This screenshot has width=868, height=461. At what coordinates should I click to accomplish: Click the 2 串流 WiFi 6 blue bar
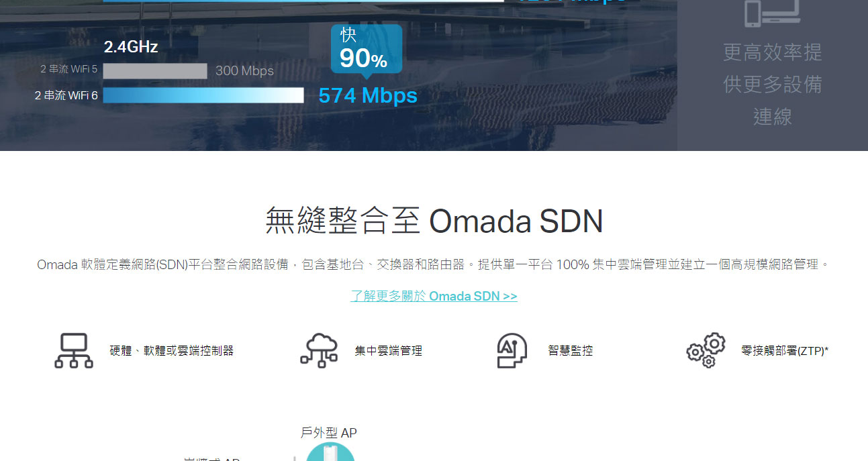point(203,95)
